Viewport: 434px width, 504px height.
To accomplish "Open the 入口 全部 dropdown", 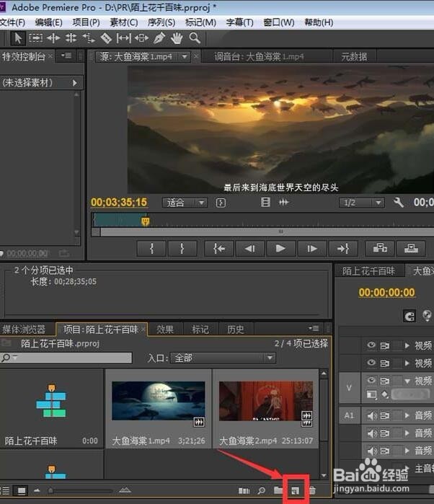I will [223, 358].
